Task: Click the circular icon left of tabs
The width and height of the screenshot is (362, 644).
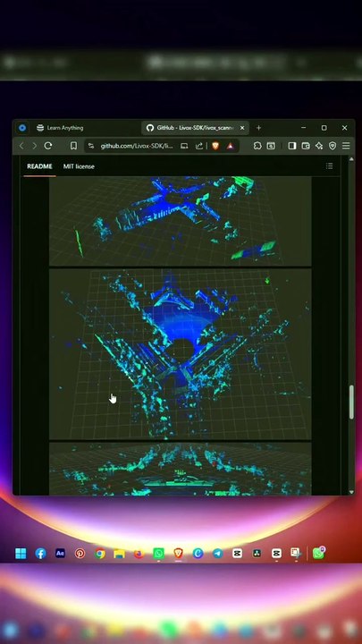Action: click(22, 128)
